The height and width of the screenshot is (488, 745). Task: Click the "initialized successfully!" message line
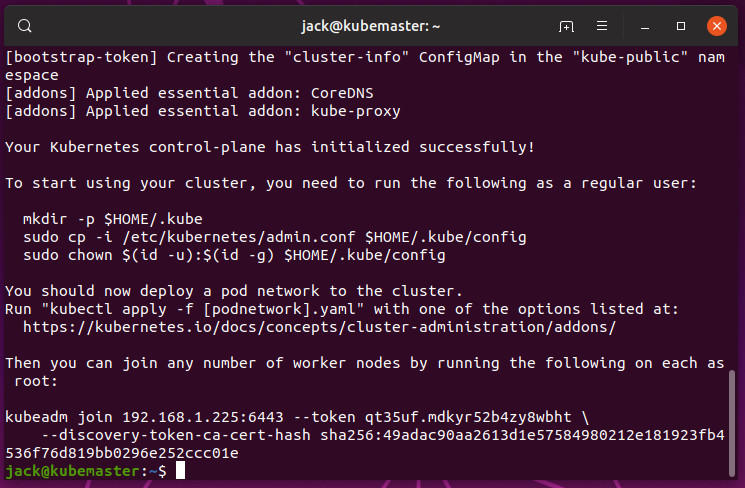click(x=270, y=147)
